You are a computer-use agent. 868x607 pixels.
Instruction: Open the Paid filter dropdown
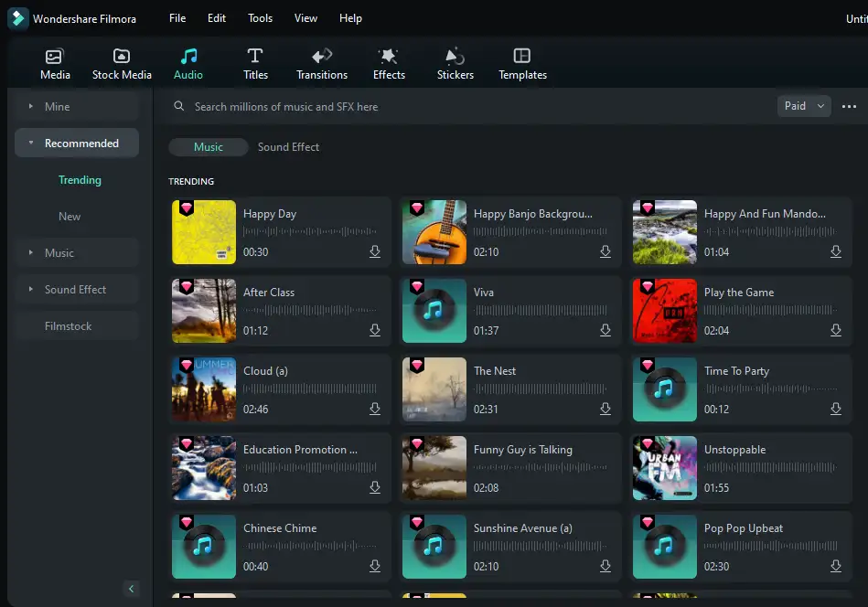[x=804, y=106]
